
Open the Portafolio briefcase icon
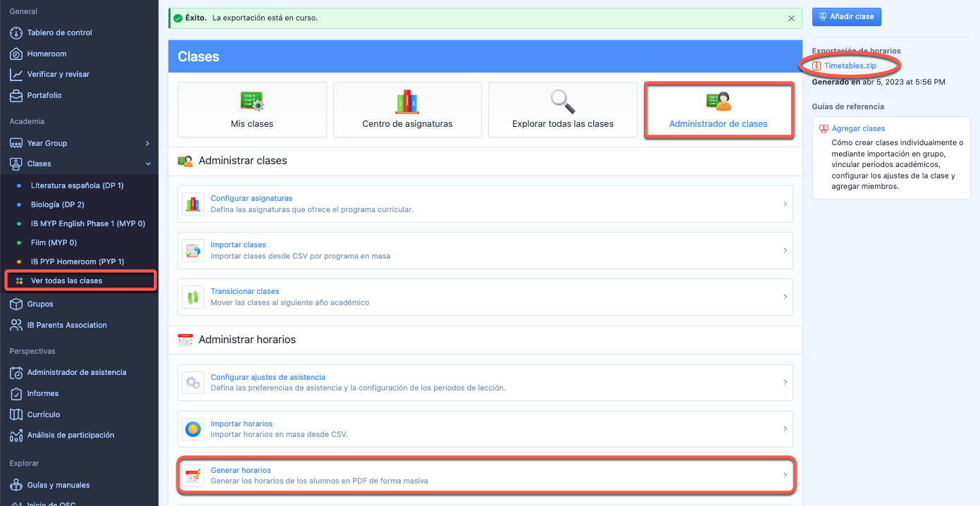pyautogui.click(x=15, y=95)
